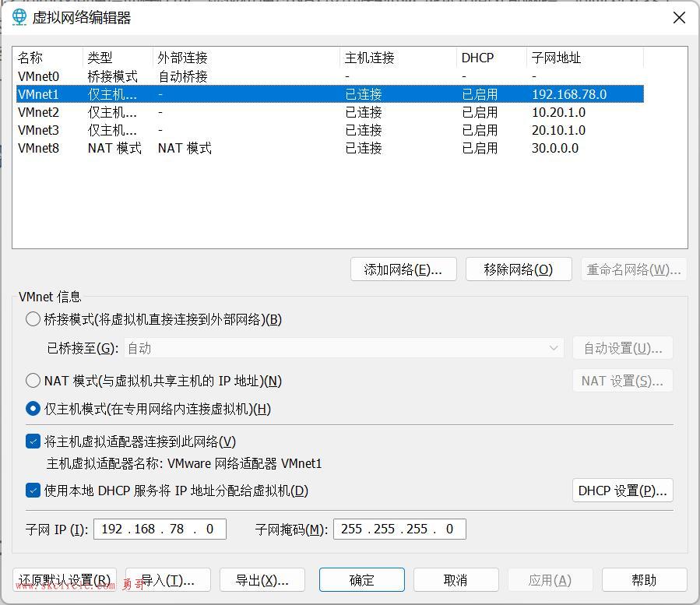Select the 桥接模式 radio button
The height and width of the screenshot is (605, 700).
33,319
